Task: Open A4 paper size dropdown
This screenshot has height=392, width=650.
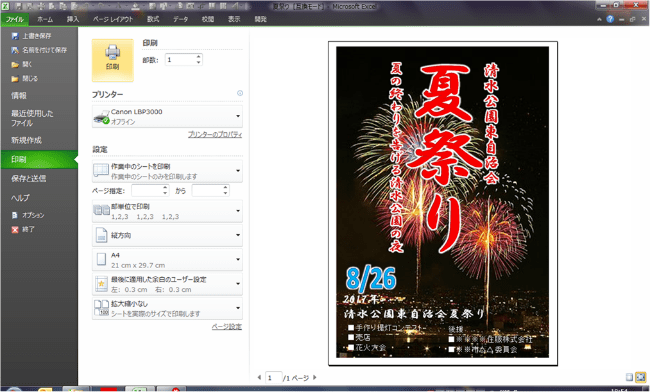Action: pos(167,260)
